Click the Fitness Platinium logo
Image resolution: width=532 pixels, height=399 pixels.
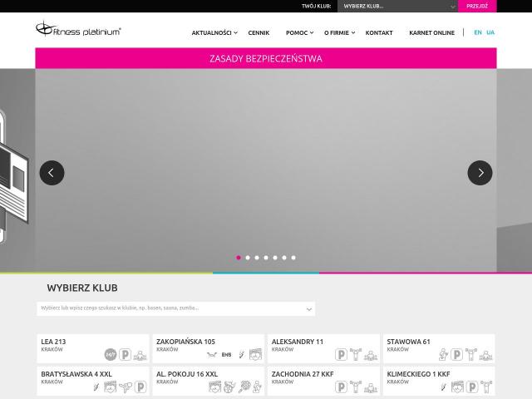coord(78,29)
